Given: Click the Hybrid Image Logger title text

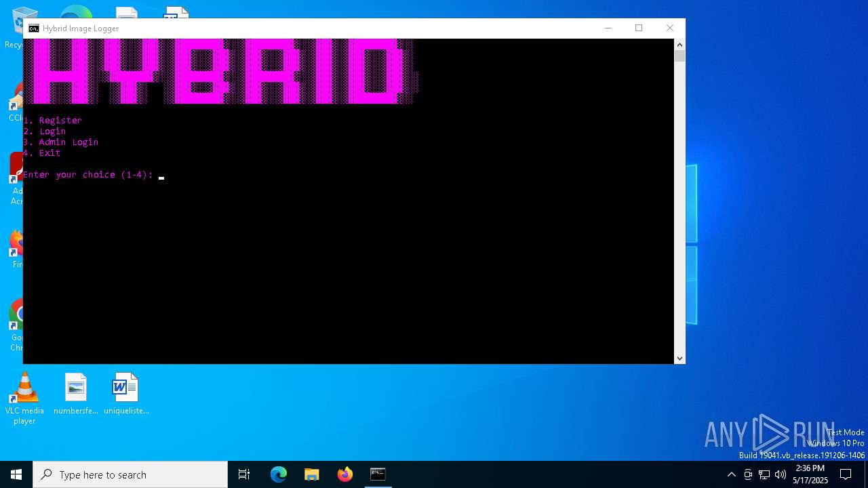Looking at the screenshot, I should coord(81,28).
